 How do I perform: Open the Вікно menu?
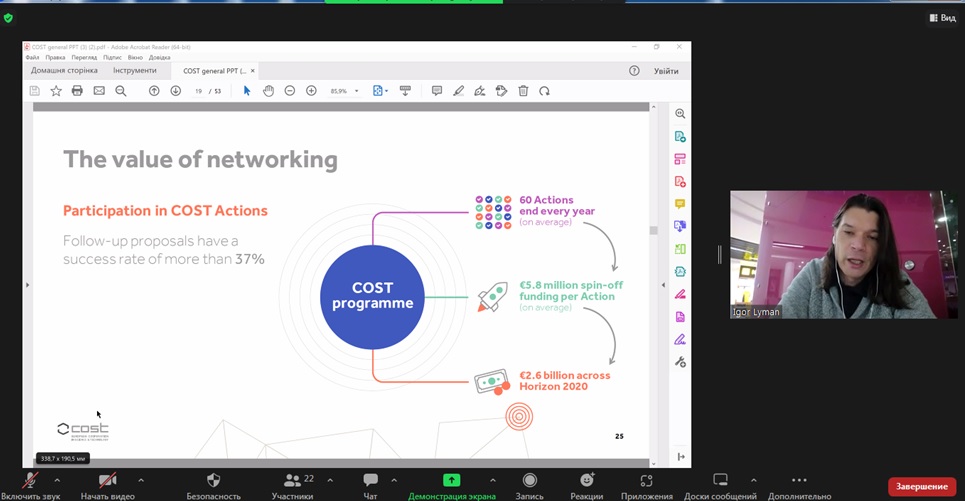(x=135, y=57)
